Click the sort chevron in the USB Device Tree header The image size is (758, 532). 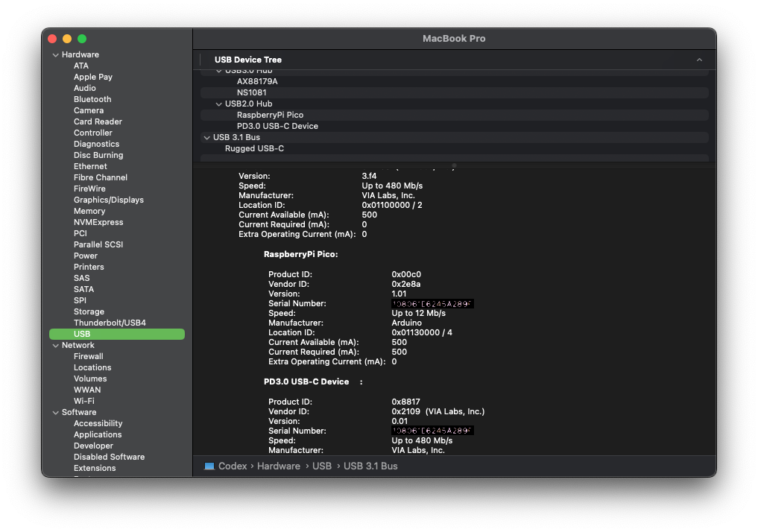(699, 60)
